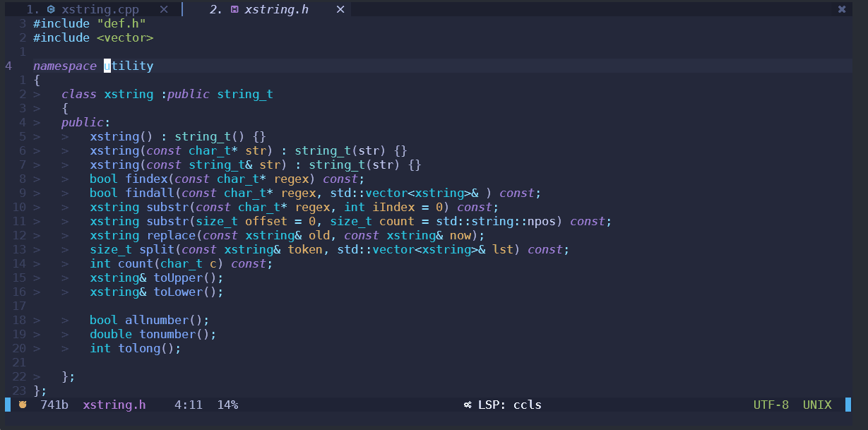Close the xstring.cpp tab
Image resolution: width=868 pixels, height=430 pixels.
pos(164,9)
